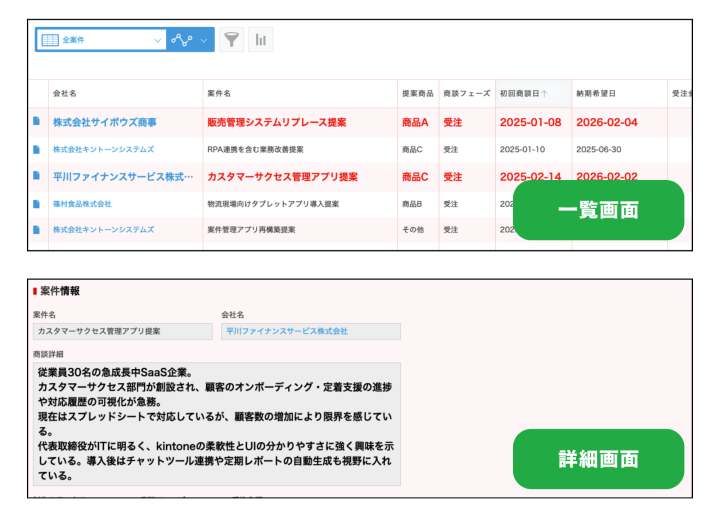Open record icon for 案件管理アプリ再構築提案 row
This screenshot has height=509, width=720.
(x=37, y=230)
